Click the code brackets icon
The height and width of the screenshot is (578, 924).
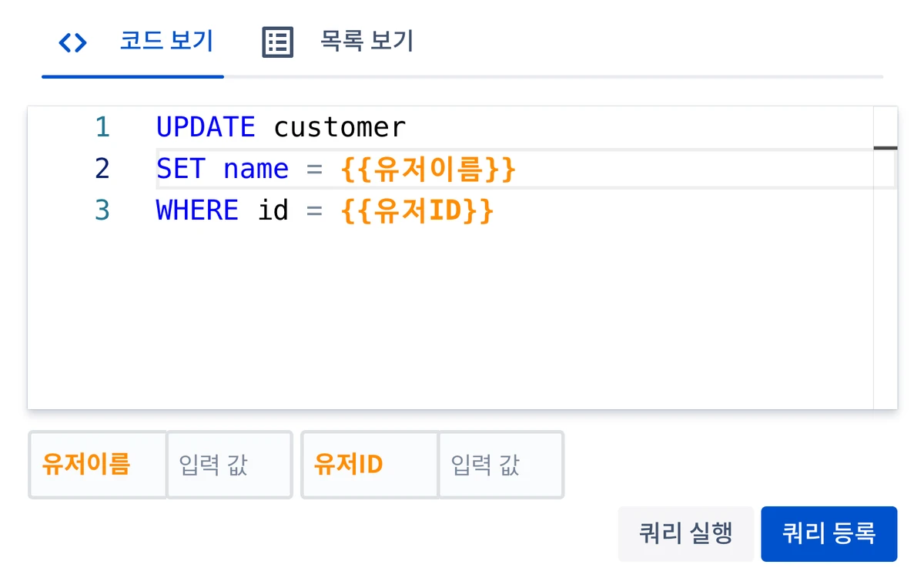click(73, 42)
